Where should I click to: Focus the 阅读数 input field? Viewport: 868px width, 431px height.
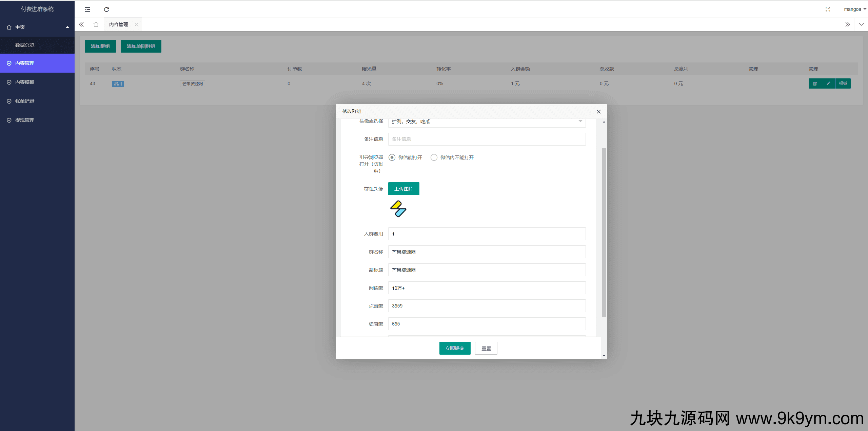pos(487,288)
